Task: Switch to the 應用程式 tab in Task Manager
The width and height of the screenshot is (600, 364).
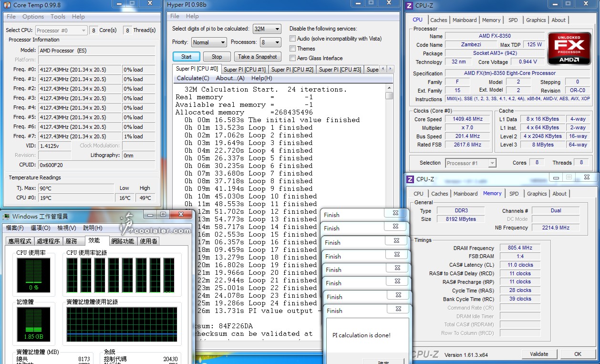Action: point(20,241)
